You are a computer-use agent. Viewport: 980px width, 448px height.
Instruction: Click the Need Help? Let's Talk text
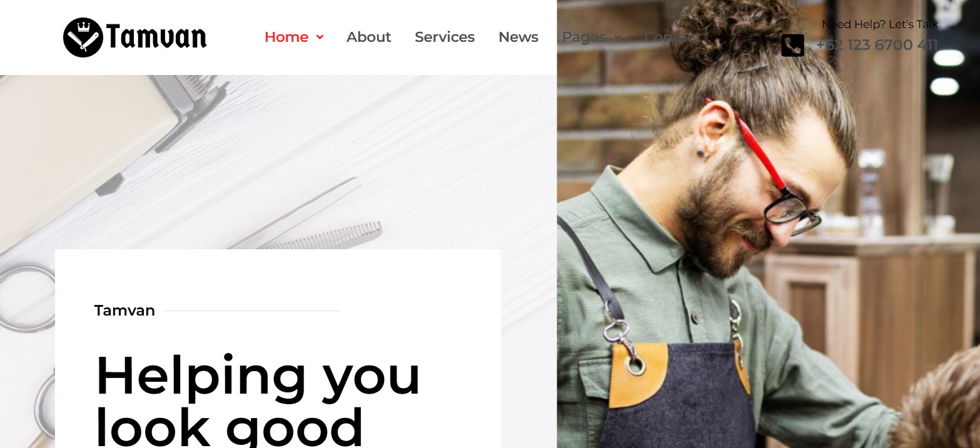(880, 24)
